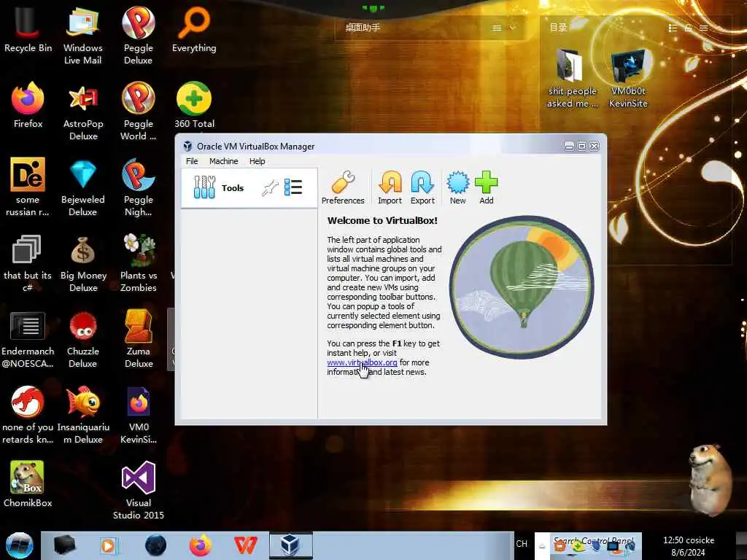Select the 'none of you retards kn...' icon
Screen dimensions: 747x560
tap(28, 414)
